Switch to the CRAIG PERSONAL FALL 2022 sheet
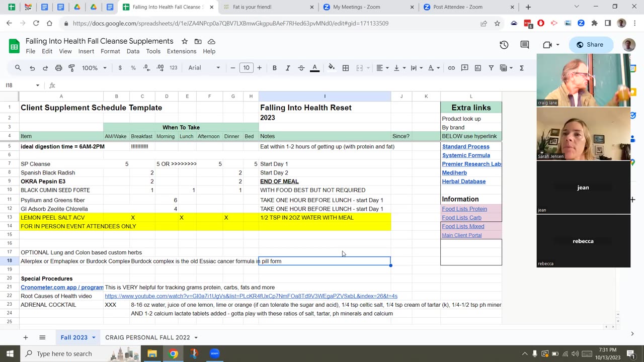 (147, 337)
